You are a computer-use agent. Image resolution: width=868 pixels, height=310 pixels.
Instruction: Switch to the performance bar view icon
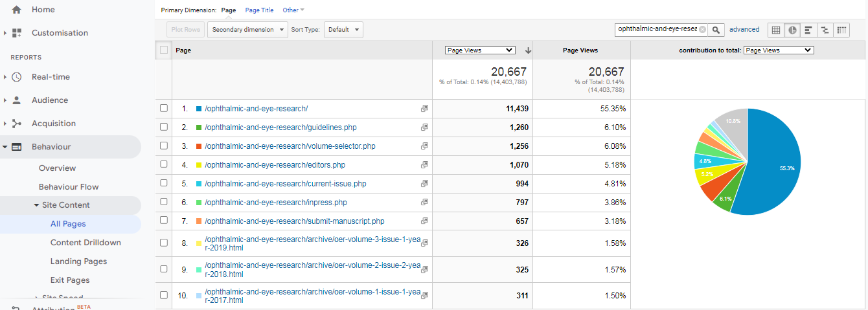point(808,30)
